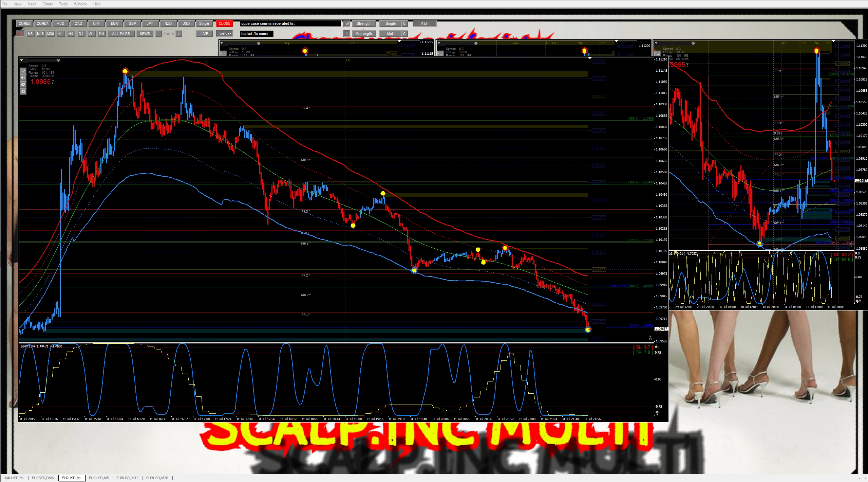Screen dimensions: 868x482
Task: Click the CORE7 basket button
Action: (x=42, y=23)
